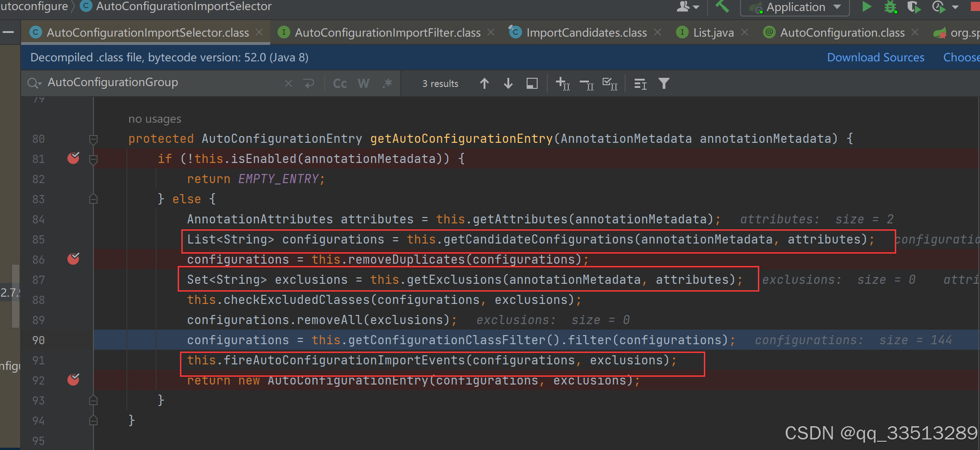
Task: Jump to next occurrence with down arrow
Action: coord(508,83)
